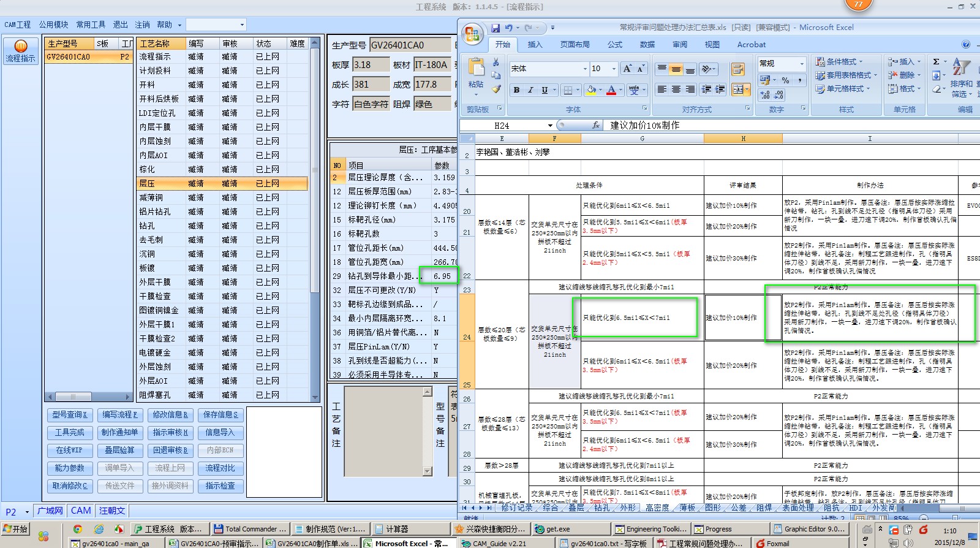This screenshot has height=548, width=980.
Task: Increase indent in alignment group
Action: point(720,89)
